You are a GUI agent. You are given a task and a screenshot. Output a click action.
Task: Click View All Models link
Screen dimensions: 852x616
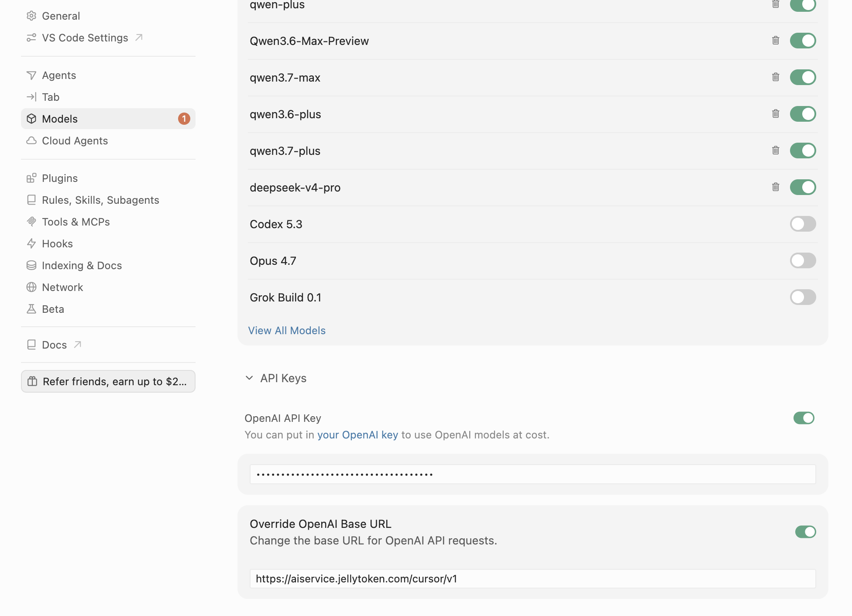point(287,331)
